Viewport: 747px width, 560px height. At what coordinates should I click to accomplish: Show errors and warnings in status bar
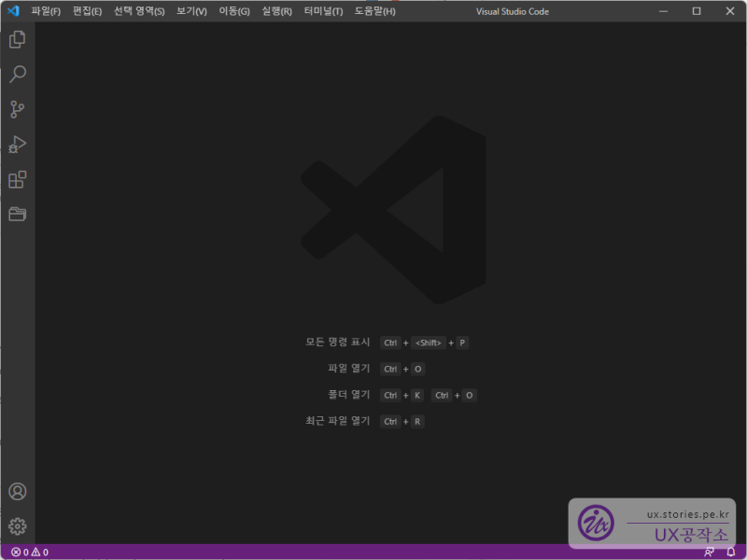point(30,553)
